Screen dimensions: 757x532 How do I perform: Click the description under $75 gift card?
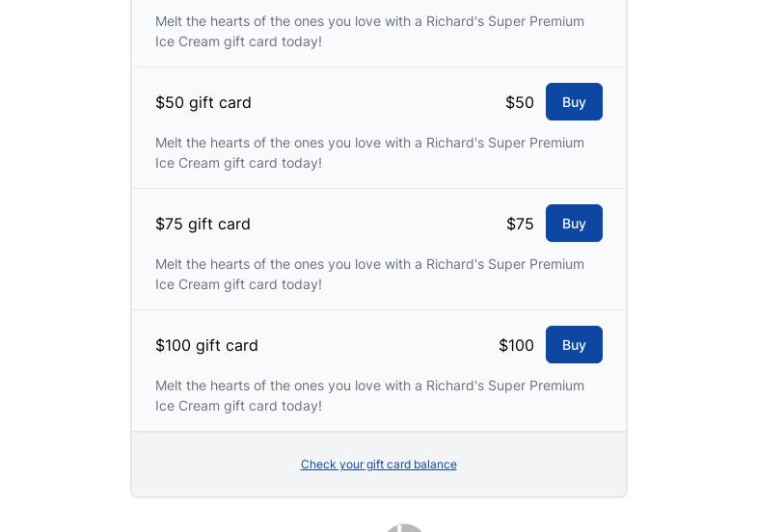[x=369, y=274]
